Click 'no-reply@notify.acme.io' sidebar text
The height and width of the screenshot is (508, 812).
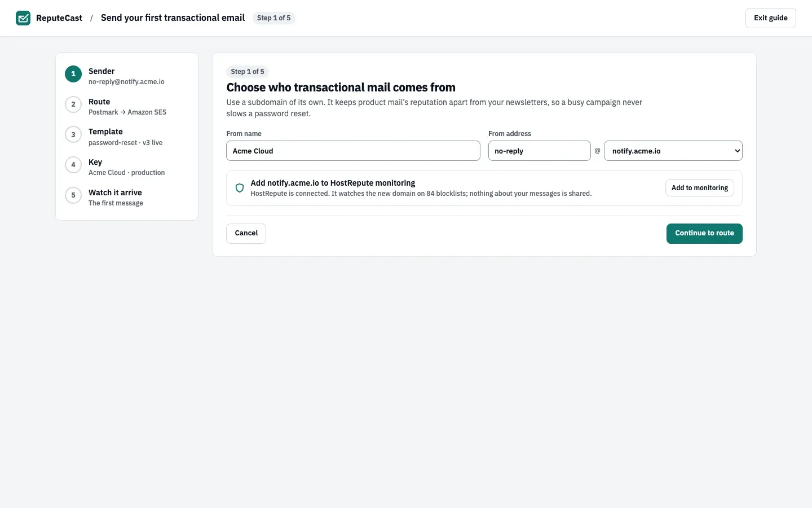(x=126, y=82)
